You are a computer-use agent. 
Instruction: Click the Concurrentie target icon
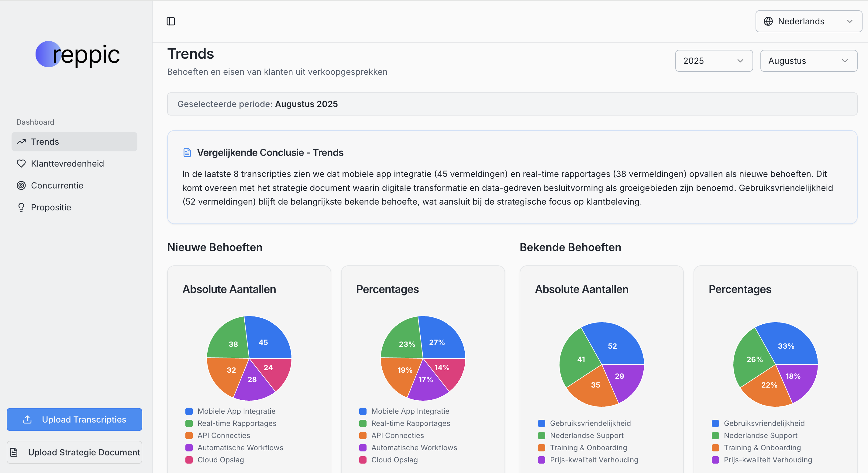point(21,185)
